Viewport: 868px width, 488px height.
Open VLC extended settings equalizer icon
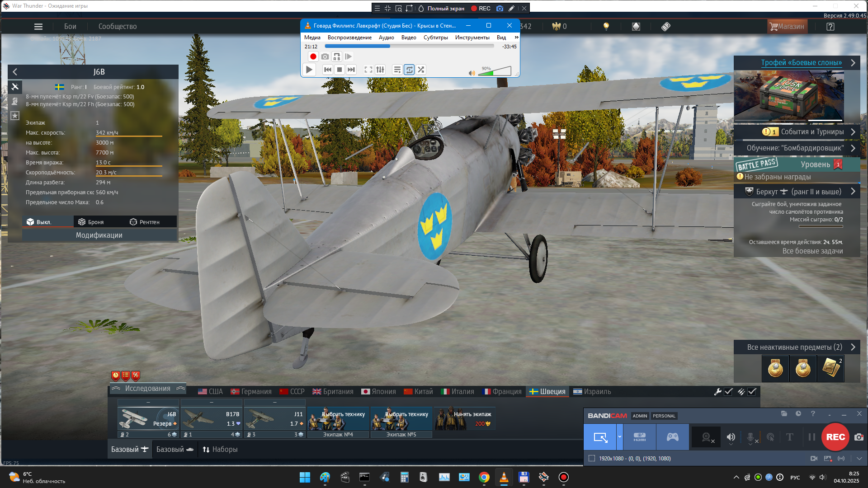click(380, 70)
